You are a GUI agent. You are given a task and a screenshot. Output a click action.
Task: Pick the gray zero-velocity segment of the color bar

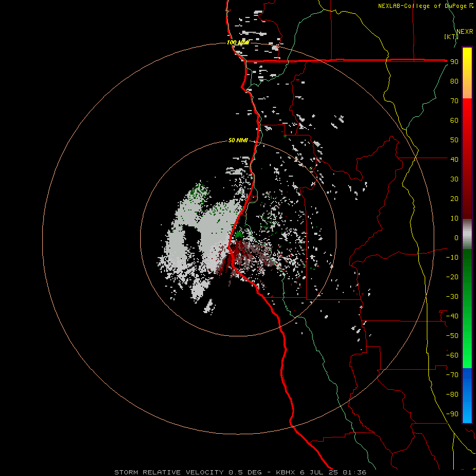(x=467, y=234)
